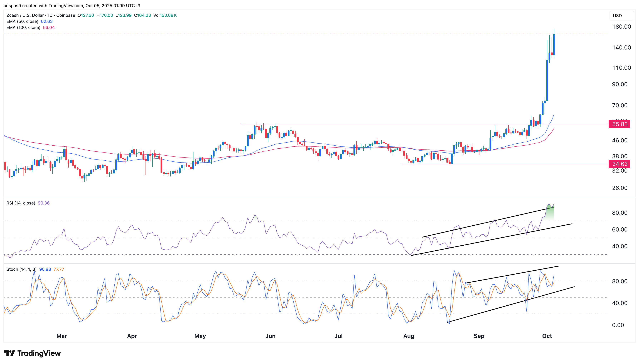Click the Stoch orange value 77.77
This screenshot has height=364, width=639.
tap(59, 269)
